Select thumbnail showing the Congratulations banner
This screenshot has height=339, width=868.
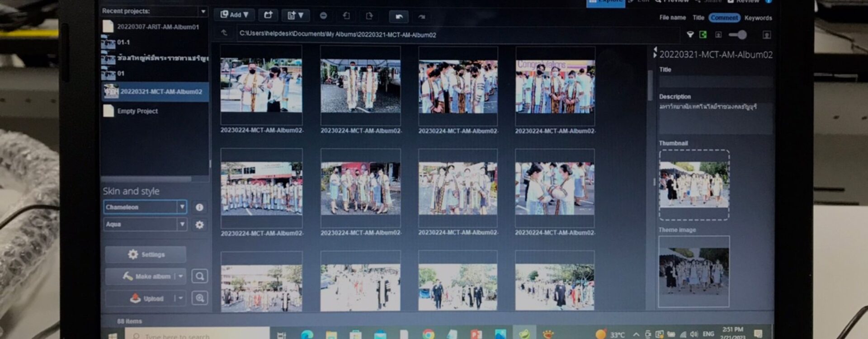(x=555, y=86)
